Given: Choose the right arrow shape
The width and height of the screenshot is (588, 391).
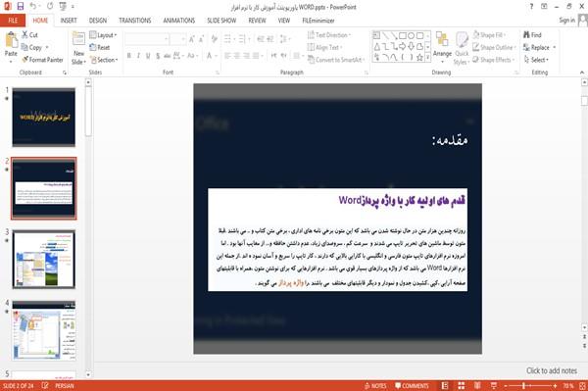Looking at the screenshot, I should [x=403, y=46].
